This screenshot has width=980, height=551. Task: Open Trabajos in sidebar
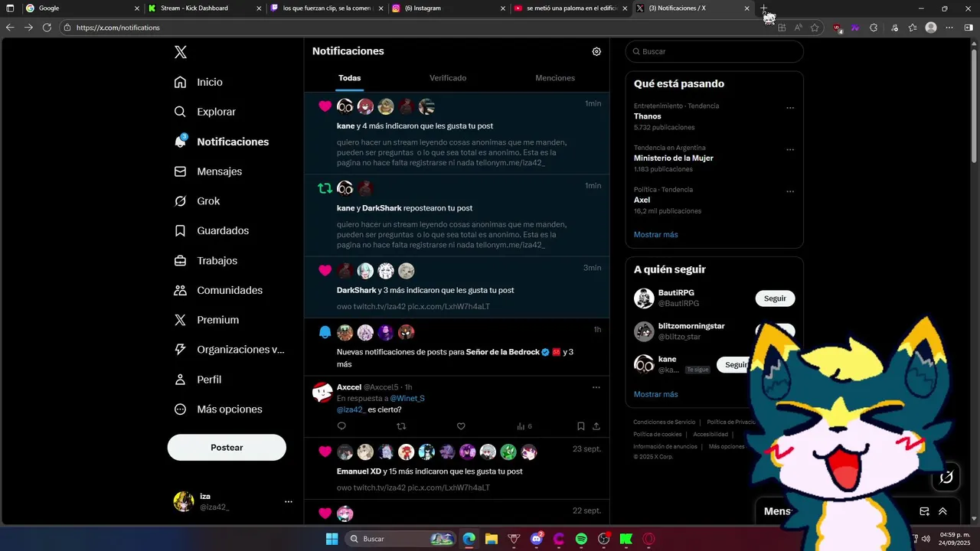(x=206, y=260)
